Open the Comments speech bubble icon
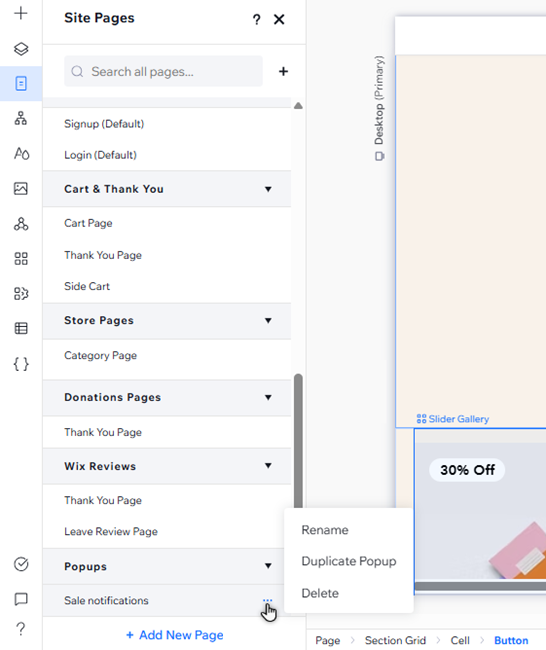 (21, 599)
